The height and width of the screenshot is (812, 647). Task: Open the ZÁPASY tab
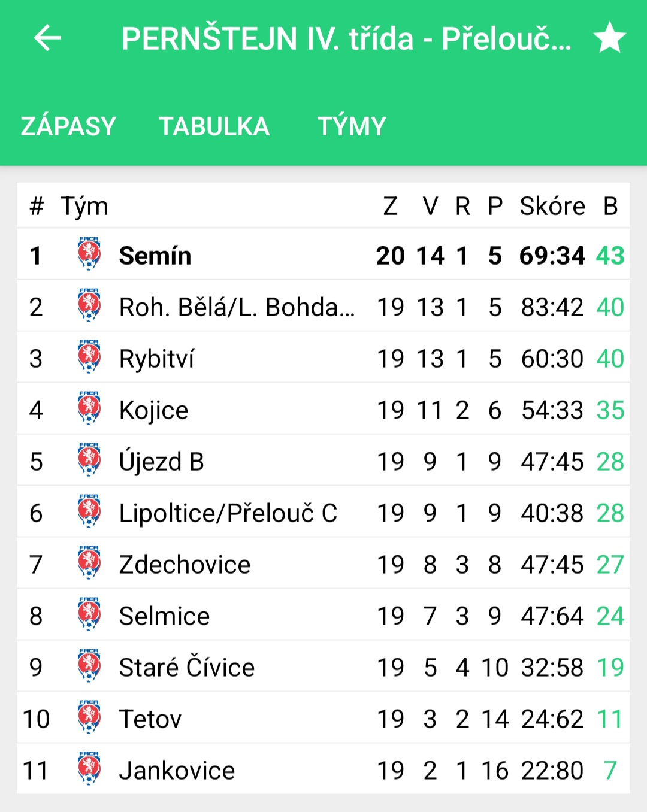68,126
